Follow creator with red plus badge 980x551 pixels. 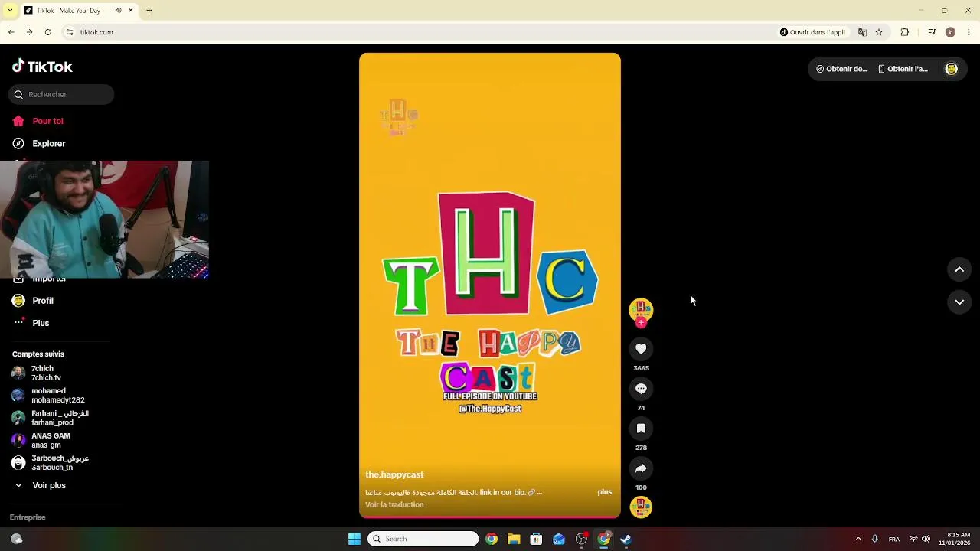point(641,323)
